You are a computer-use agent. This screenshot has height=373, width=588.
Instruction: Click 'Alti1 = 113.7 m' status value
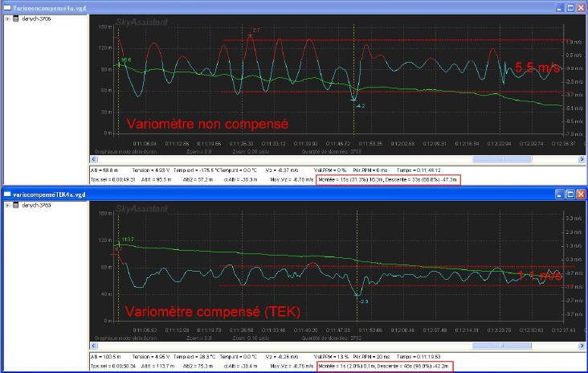(158, 367)
